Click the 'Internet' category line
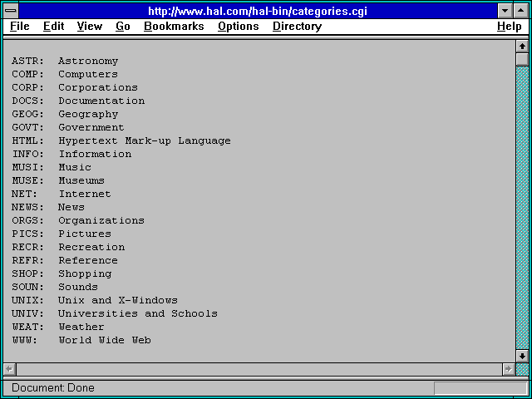This screenshot has width=532, height=399. click(x=62, y=194)
